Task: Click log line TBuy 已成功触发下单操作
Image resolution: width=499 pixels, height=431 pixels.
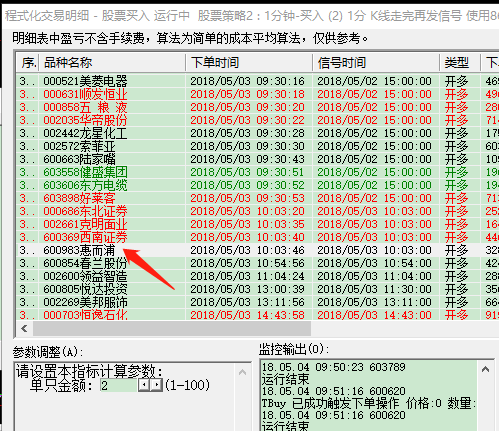Action: coord(368,403)
